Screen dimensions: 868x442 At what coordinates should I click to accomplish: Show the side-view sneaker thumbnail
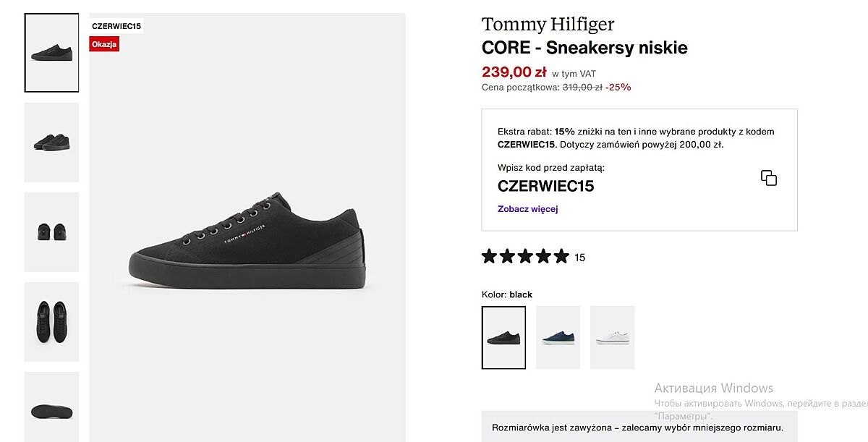point(51,53)
